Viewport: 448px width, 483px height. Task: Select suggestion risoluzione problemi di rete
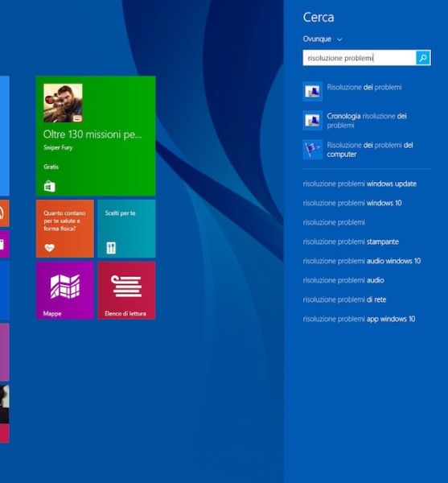[x=344, y=299]
